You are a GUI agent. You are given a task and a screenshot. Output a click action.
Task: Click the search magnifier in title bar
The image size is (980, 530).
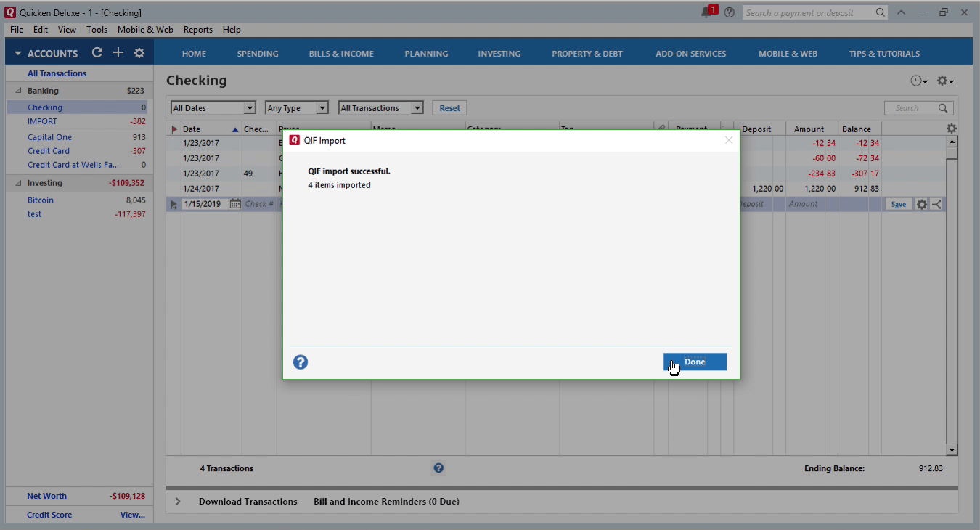[880, 12]
